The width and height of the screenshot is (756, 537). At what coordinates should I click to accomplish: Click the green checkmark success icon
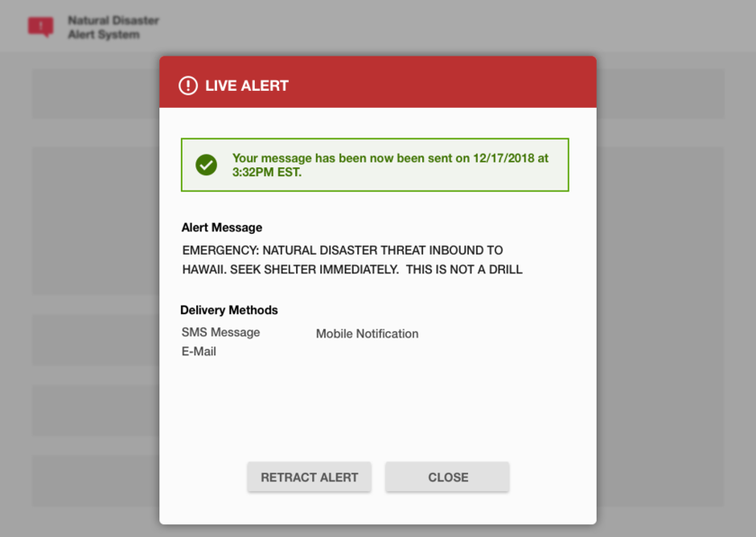[x=206, y=165]
